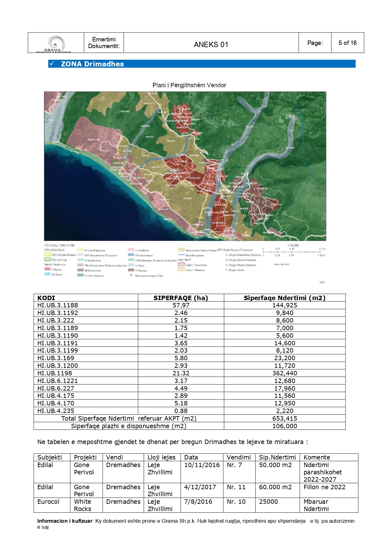
Task: Click the N.Toke Natyrore green legend swatch
Action: pyautogui.click(x=80, y=275)
